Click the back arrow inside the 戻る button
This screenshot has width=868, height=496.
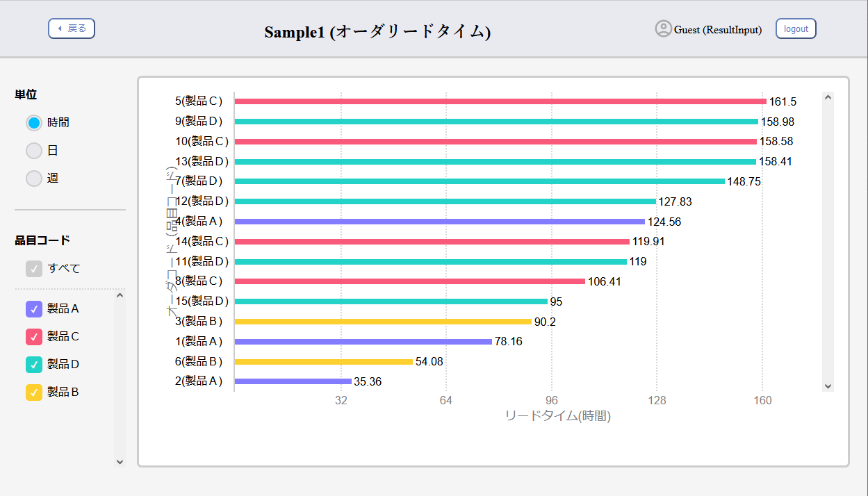[59, 28]
